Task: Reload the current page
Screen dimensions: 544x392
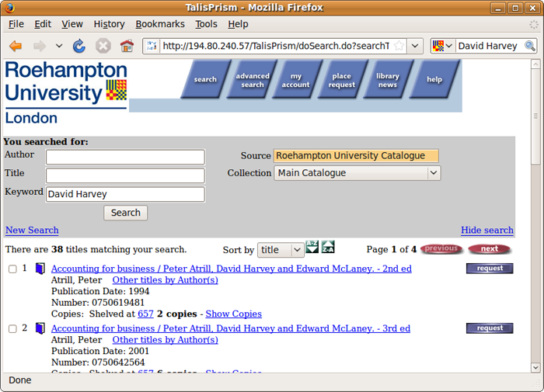Action: [79, 46]
